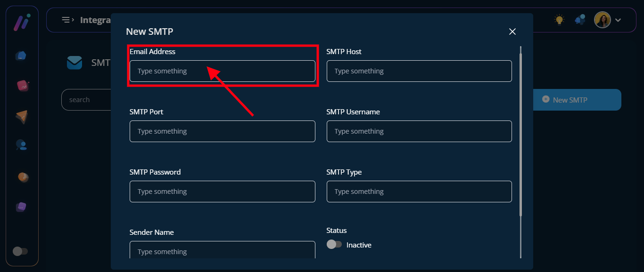Open the purple chat sidebar icon
This screenshot has height=272, width=644.
point(21,207)
